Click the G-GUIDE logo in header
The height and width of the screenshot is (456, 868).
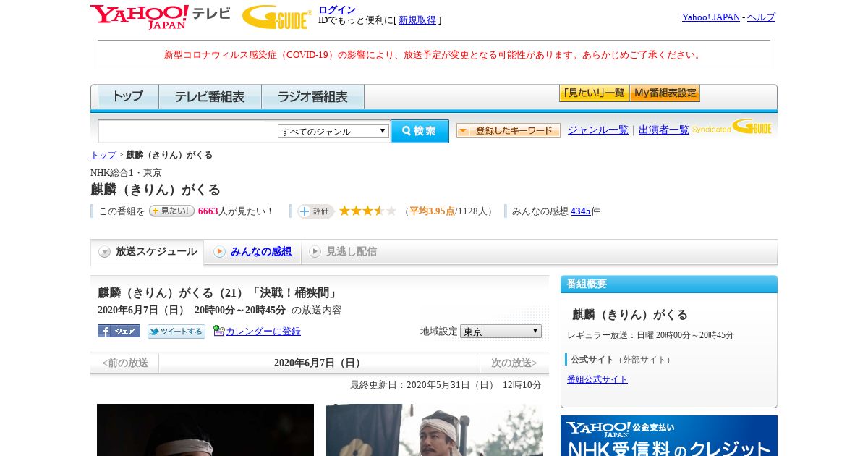pos(277,17)
